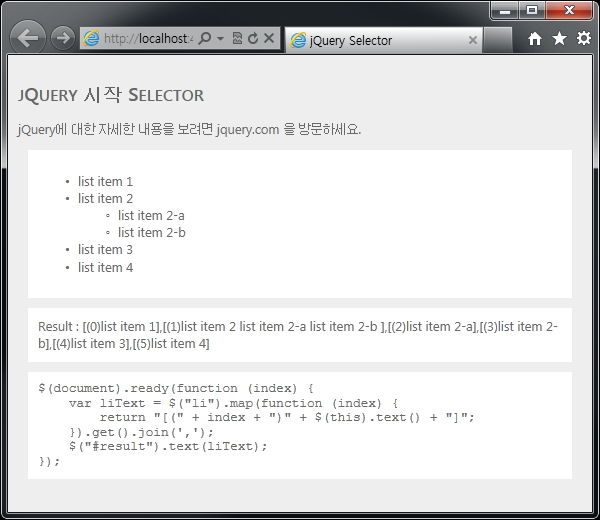This screenshot has width=600, height=520.
Task: Click nested 'list item 2-a'
Action: (151, 216)
